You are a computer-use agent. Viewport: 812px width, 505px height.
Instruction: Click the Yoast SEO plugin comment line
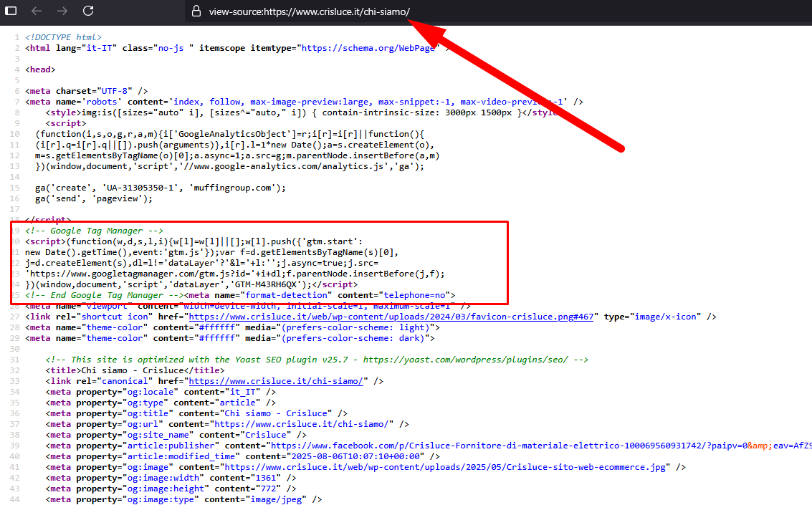317,360
